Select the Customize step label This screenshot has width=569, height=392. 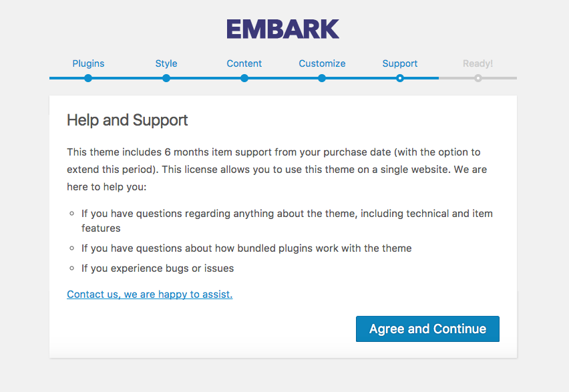[x=322, y=63]
